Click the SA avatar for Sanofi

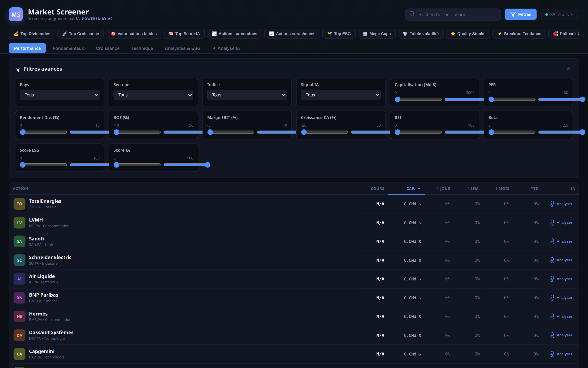pyautogui.click(x=19, y=241)
